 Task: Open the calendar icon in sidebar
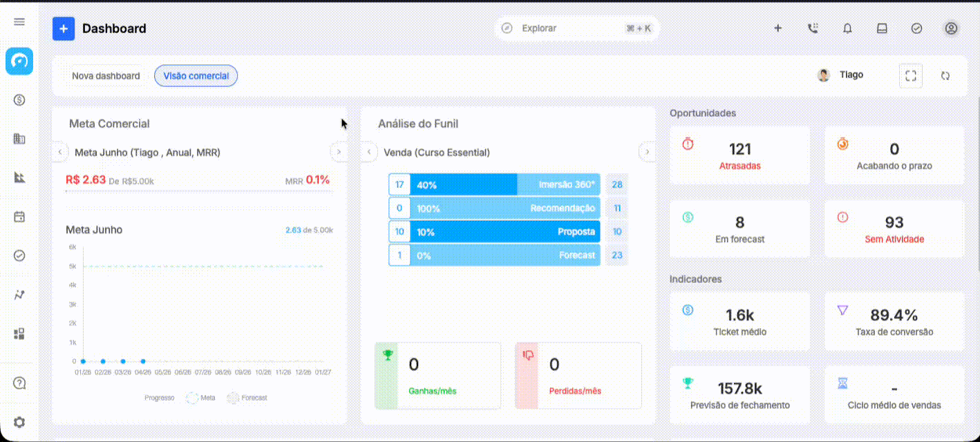point(19,217)
